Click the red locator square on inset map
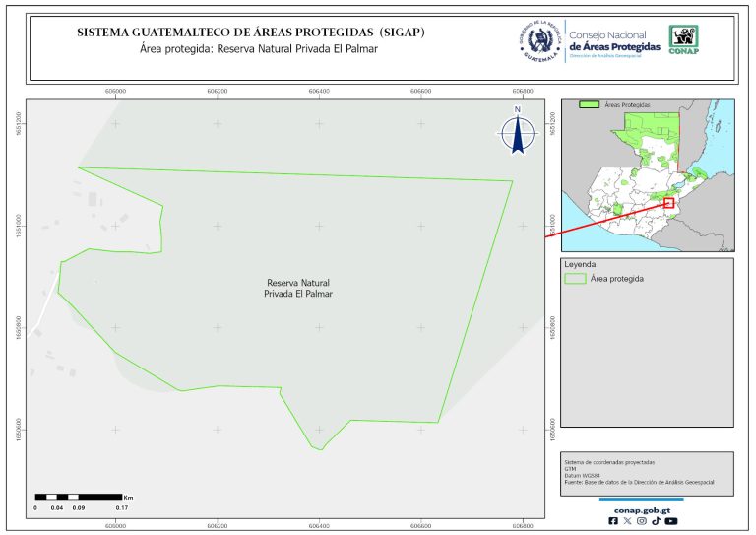756x535 pixels. pos(669,203)
